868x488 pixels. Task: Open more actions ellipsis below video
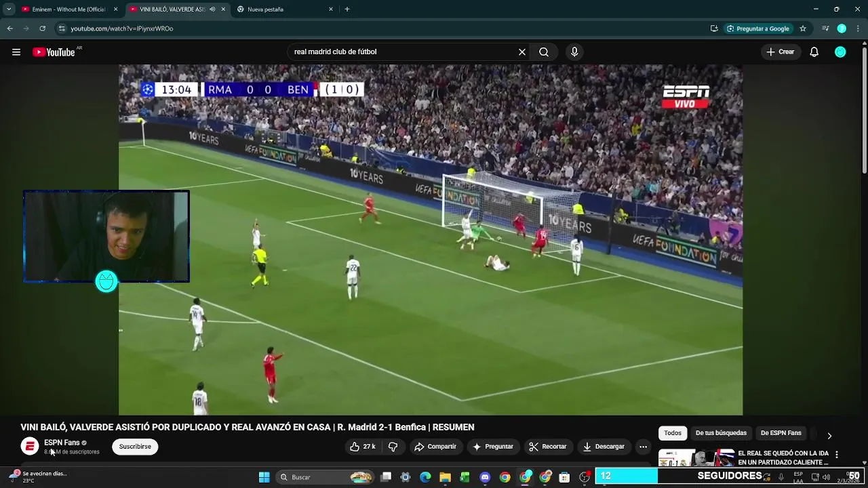coord(643,447)
